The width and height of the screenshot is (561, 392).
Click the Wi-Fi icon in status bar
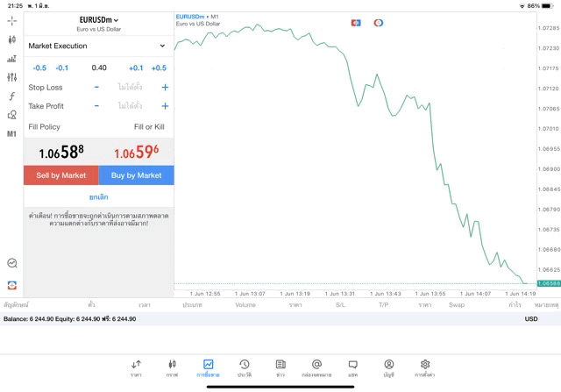point(522,6)
